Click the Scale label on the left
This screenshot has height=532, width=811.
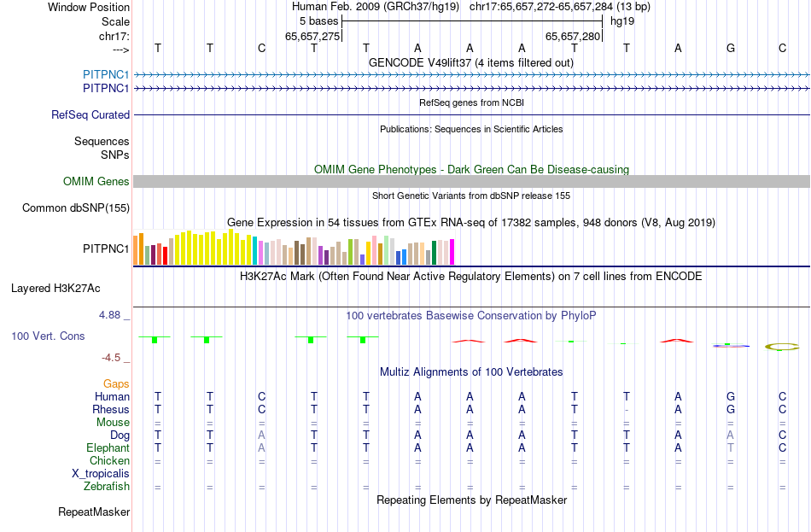pyautogui.click(x=115, y=21)
